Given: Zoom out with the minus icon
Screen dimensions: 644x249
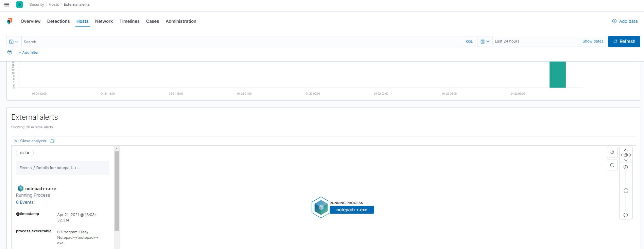Looking at the screenshot, I should [x=626, y=215].
